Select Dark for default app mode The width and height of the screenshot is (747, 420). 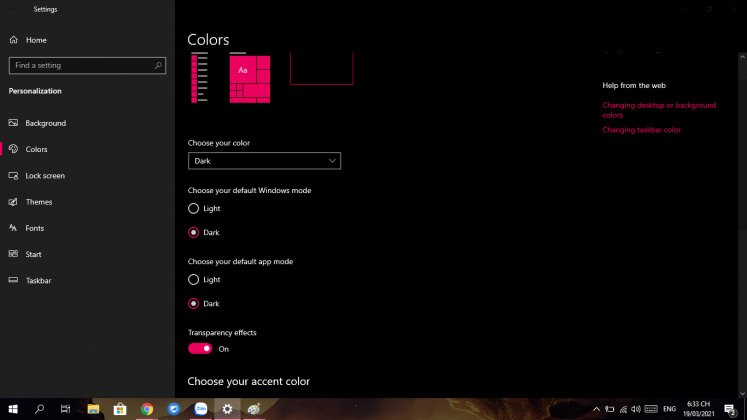pos(194,303)
